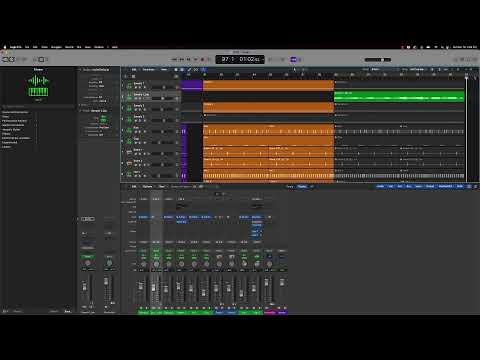This screenshot has height=360, width=480.
Task: Open the mixer Options menu
Action: point(147,186)
